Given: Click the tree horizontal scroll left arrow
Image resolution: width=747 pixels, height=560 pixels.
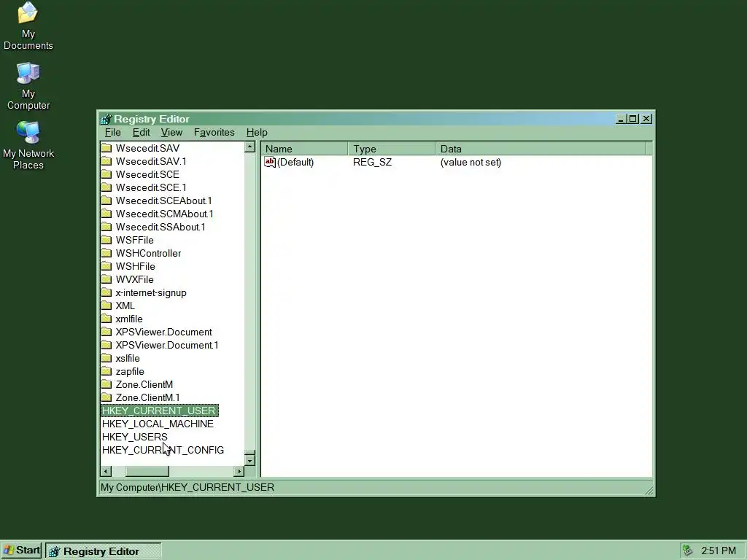Looking at the screenshot, I should (x=107, y=472).
